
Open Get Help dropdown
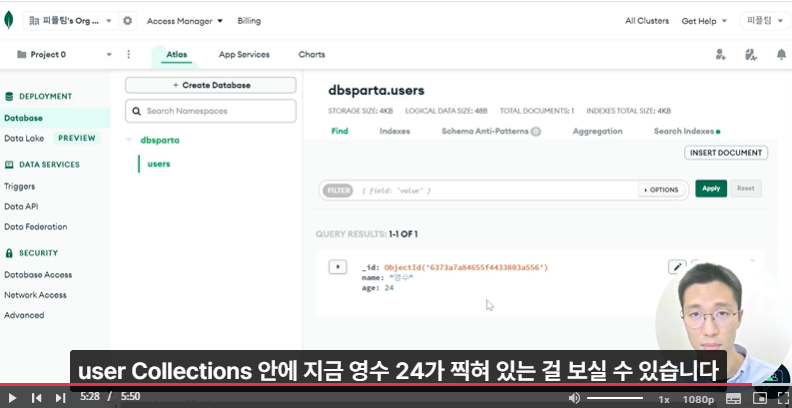tap(704, 21)
